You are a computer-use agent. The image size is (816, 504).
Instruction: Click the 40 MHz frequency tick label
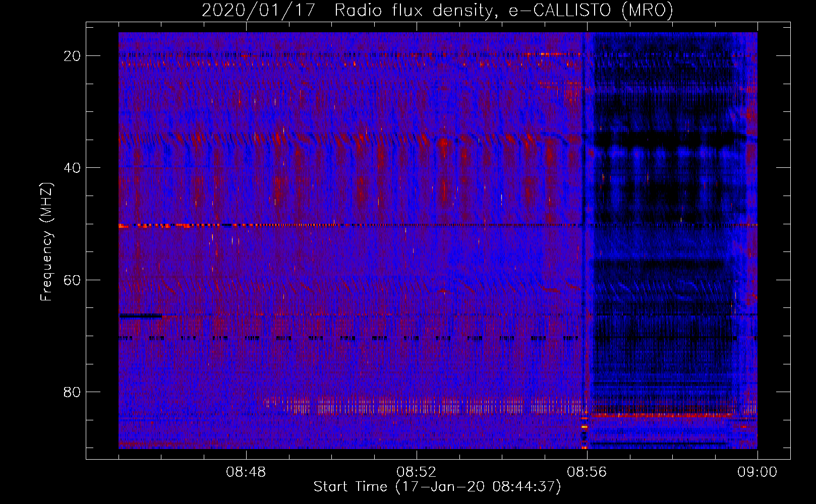pyautogui.click(x=72, y=168)
